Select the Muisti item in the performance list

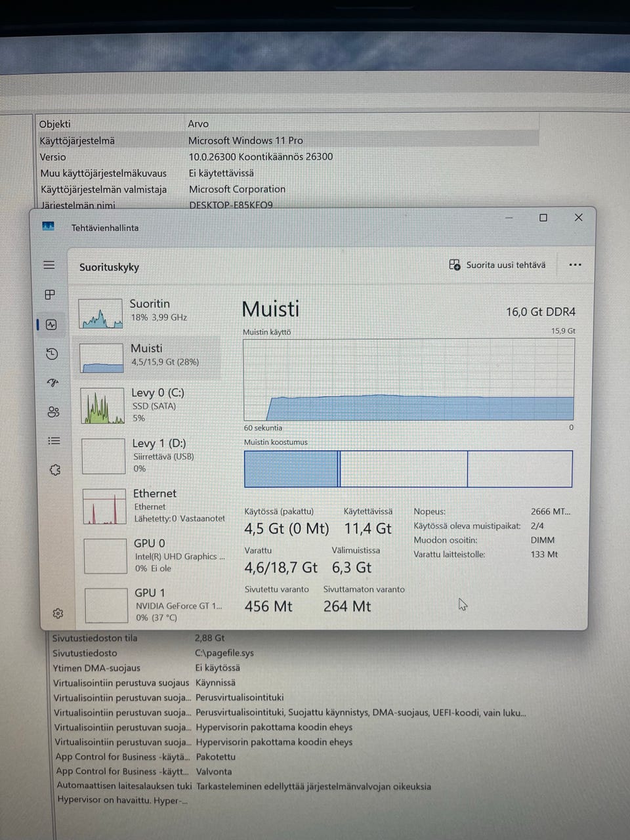tap(148, 357)
